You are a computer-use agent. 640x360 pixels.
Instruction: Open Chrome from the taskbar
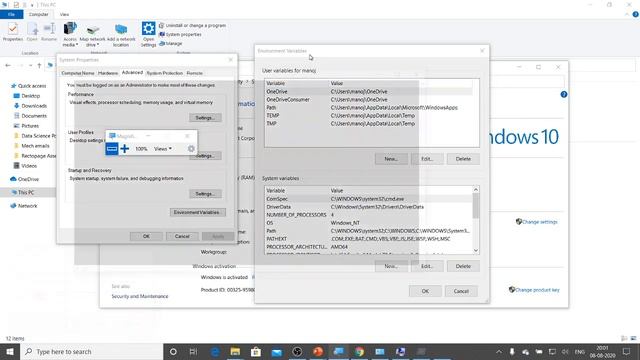[x=359, y=351]
